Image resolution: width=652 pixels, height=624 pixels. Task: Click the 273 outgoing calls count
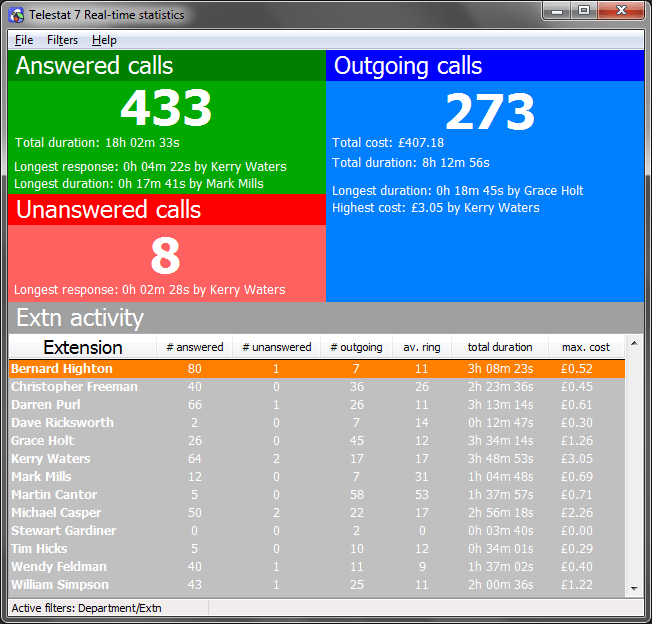tap(490, 111)
